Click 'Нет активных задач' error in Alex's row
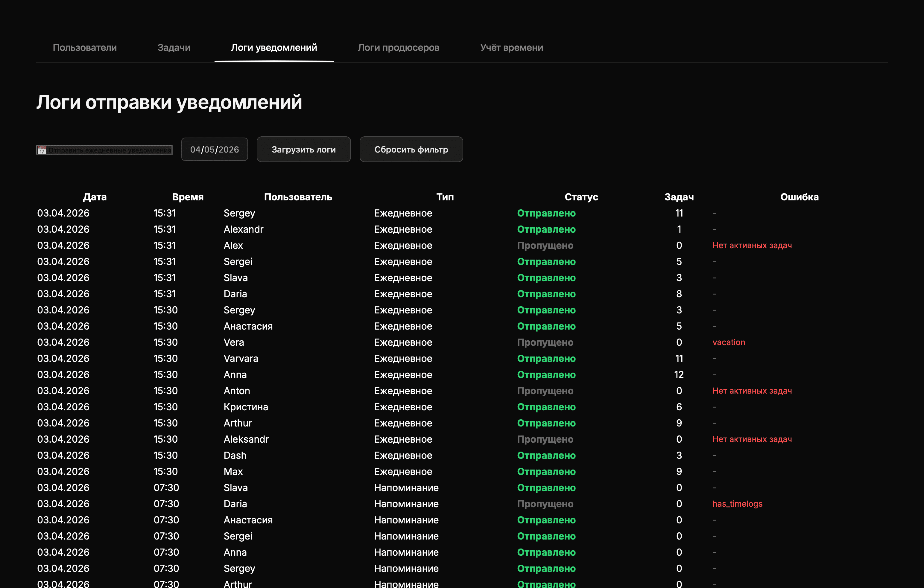The image size is (924, 588). tap(752, 245)
